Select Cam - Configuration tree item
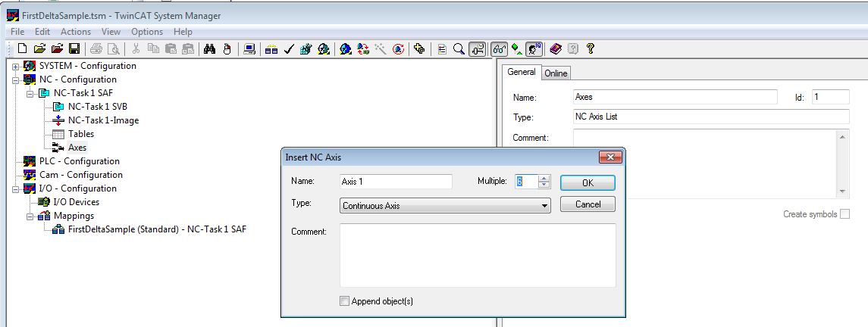868x327 pixels. point(81,175)
